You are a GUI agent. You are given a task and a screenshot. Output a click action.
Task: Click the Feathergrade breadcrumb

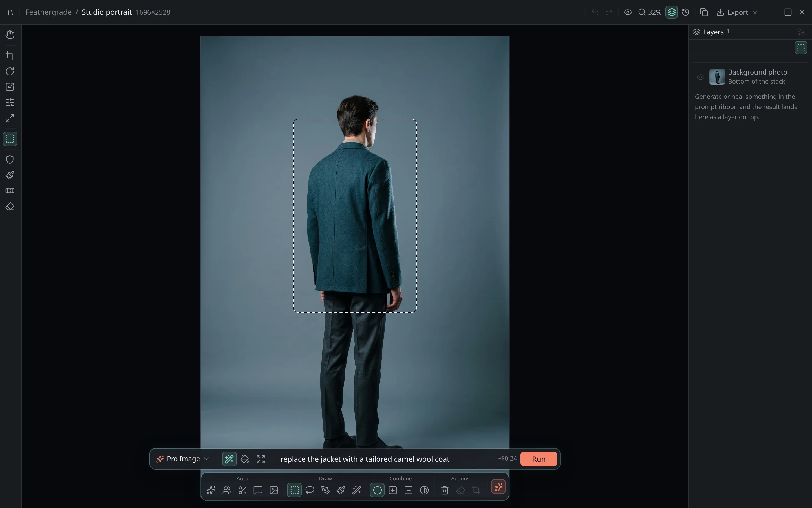pos(48,12)
